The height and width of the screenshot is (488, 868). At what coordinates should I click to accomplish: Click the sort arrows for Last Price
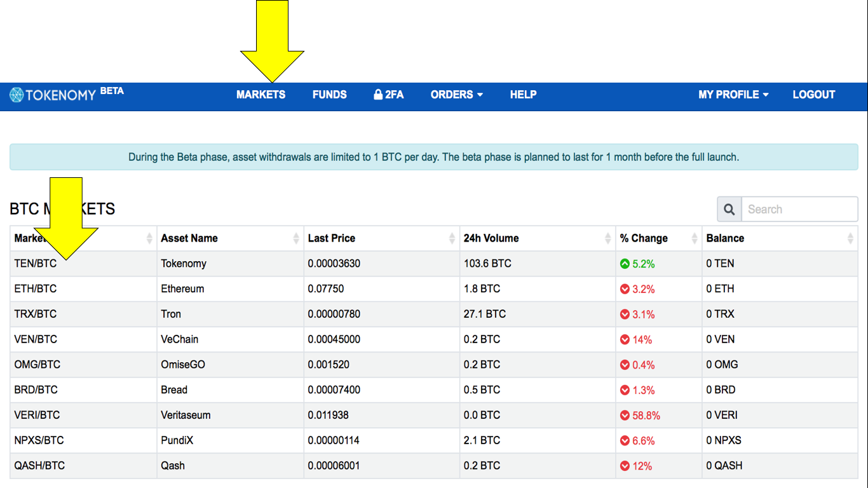pyautogui.click(x=452, y=238)
